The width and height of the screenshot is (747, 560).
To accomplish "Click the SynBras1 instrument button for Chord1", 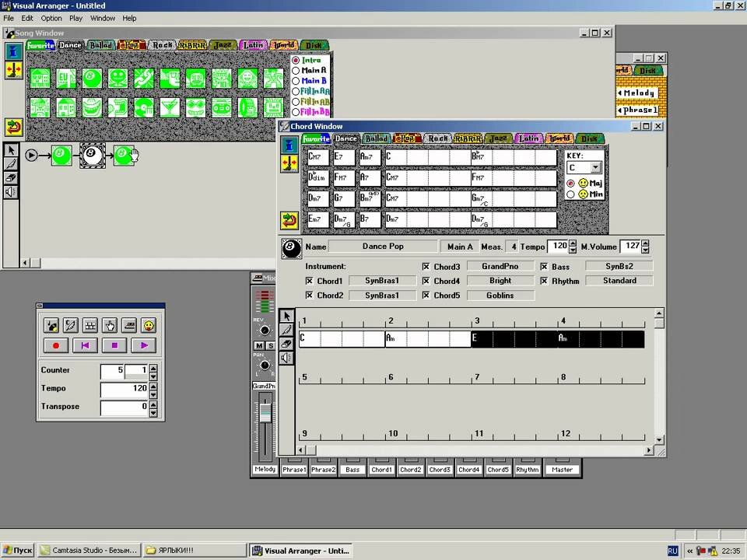I will (x=381, y=281).
